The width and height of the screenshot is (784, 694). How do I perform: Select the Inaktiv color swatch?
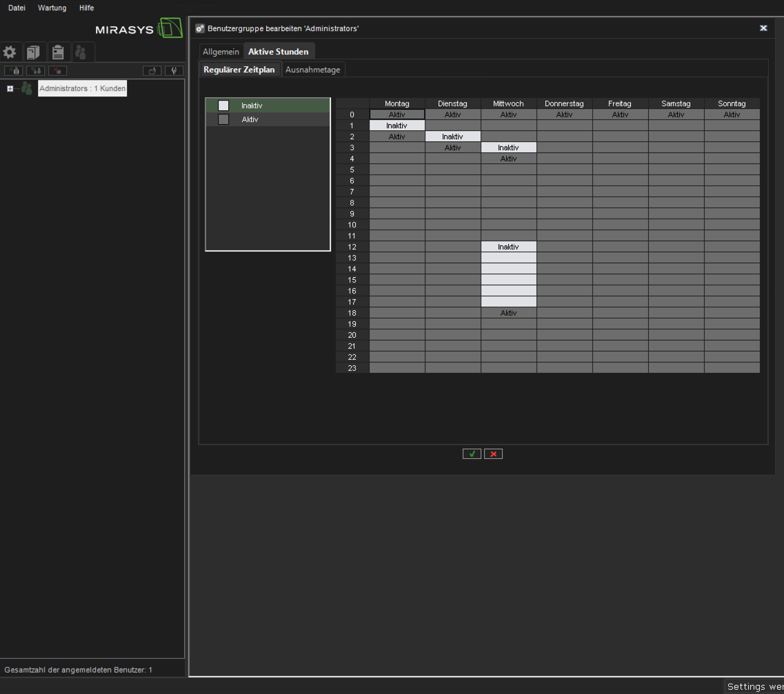(223, 105)
